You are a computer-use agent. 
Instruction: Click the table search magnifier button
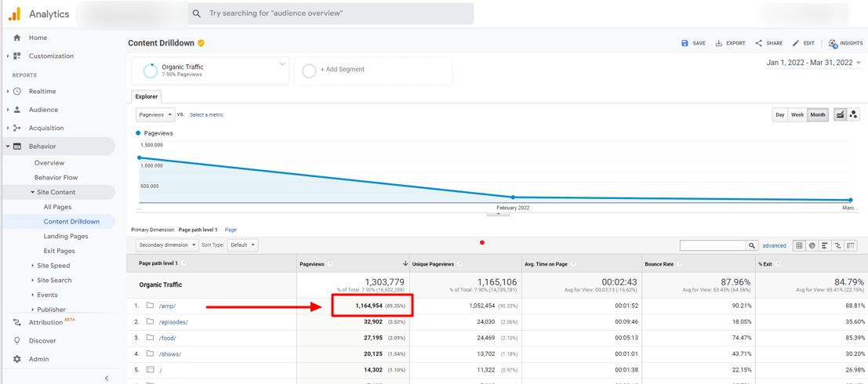click(751, 245)
